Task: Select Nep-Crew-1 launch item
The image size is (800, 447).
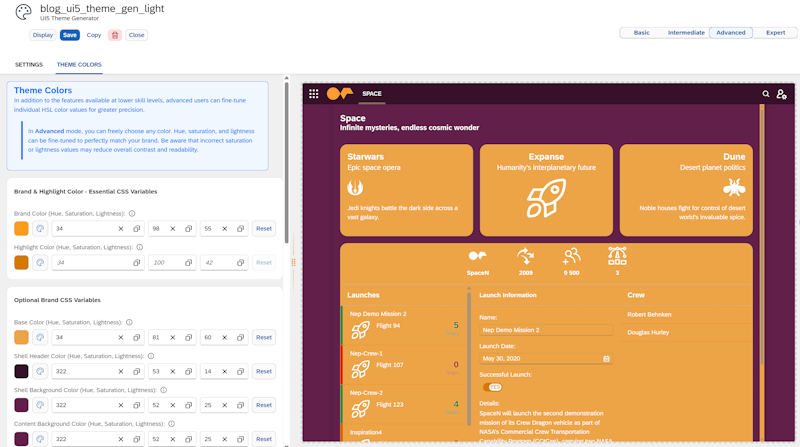Action: (404, 365)
